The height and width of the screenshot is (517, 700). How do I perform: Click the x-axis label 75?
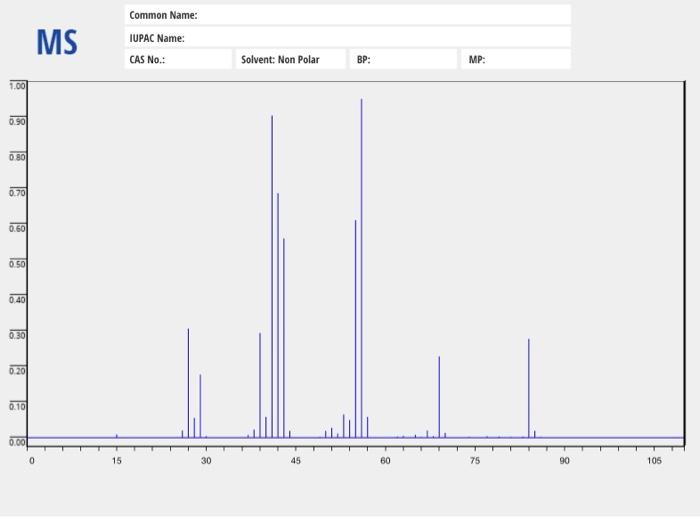475,461
